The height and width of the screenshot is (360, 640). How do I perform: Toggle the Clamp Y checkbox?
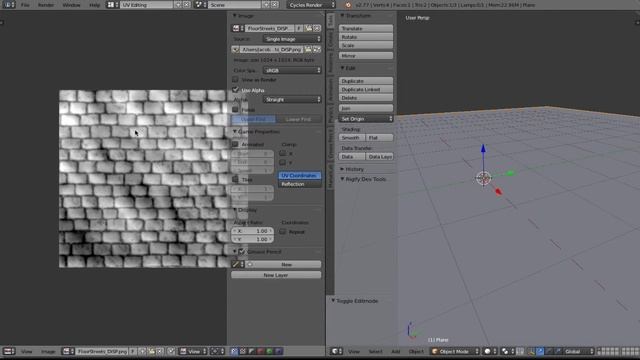pos(282,162)
